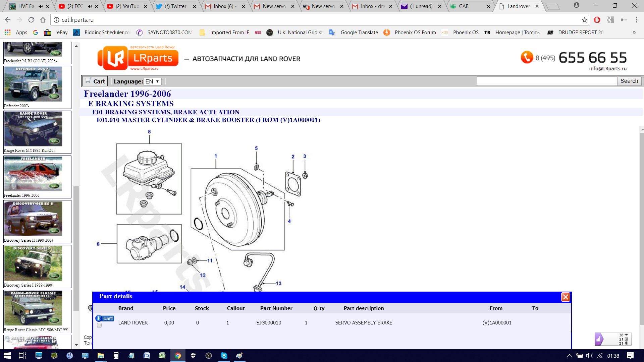Click in the parts search input field
644x362 pixels.
coord(547,81)
